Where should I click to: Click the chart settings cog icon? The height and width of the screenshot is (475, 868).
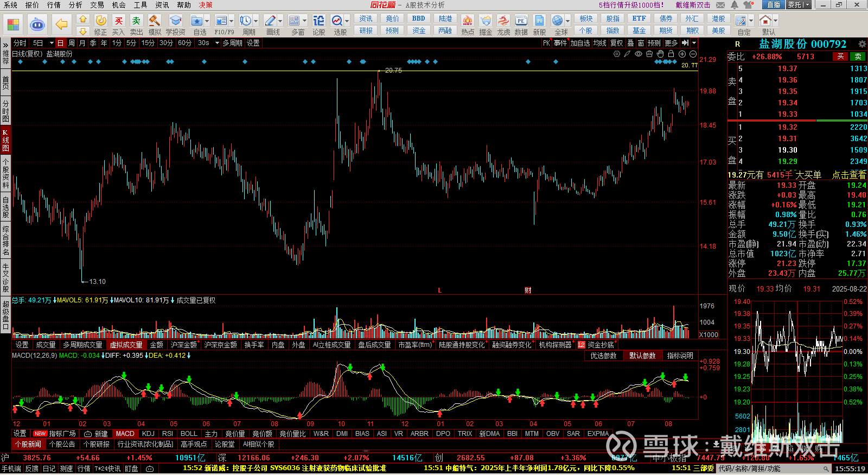coord(617,54)
